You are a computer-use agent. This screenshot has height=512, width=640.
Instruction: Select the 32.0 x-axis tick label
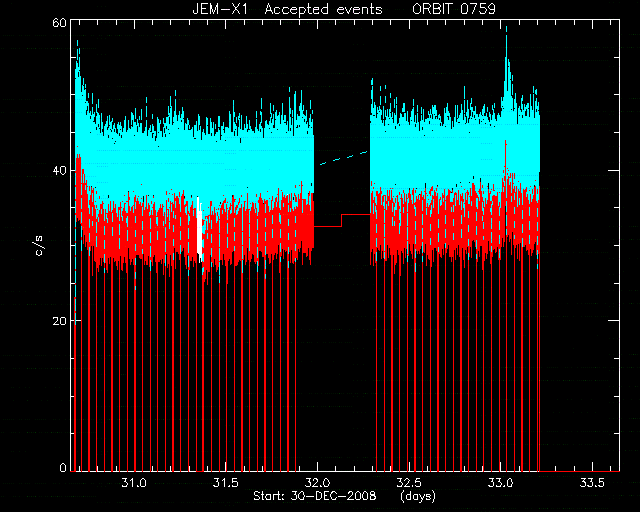tap(317, 483)
